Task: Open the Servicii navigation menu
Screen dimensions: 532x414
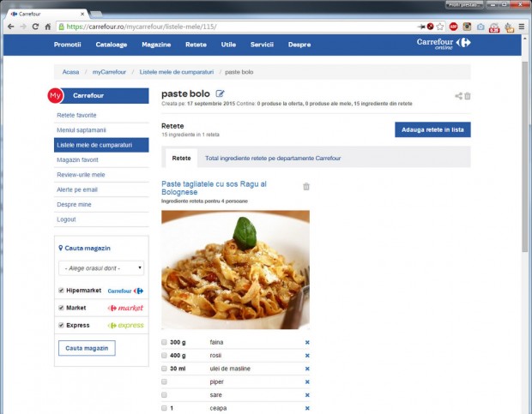Action: (262, 44)
